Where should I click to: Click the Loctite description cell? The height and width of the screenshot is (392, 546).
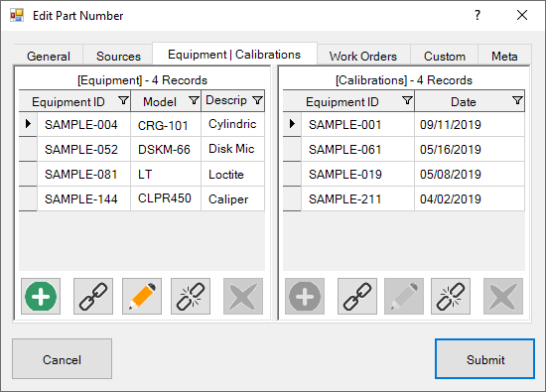tap(233, 174)
